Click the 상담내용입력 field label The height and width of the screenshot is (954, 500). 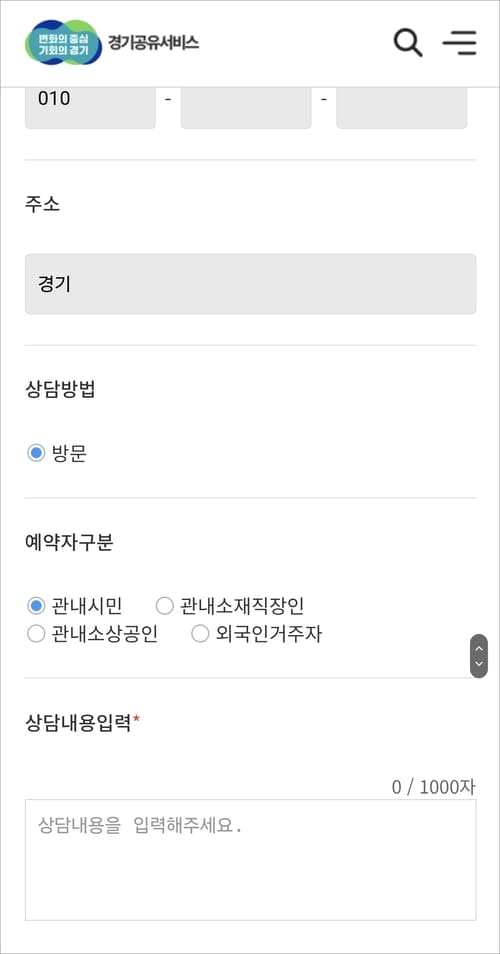click(x=78, y=722)
